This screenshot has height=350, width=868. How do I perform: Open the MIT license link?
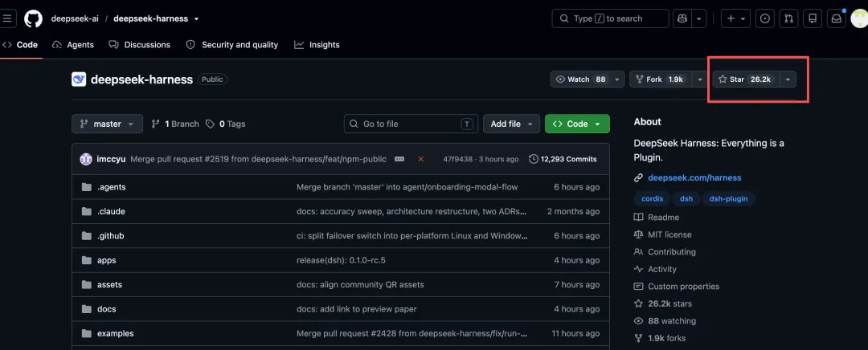662,234
